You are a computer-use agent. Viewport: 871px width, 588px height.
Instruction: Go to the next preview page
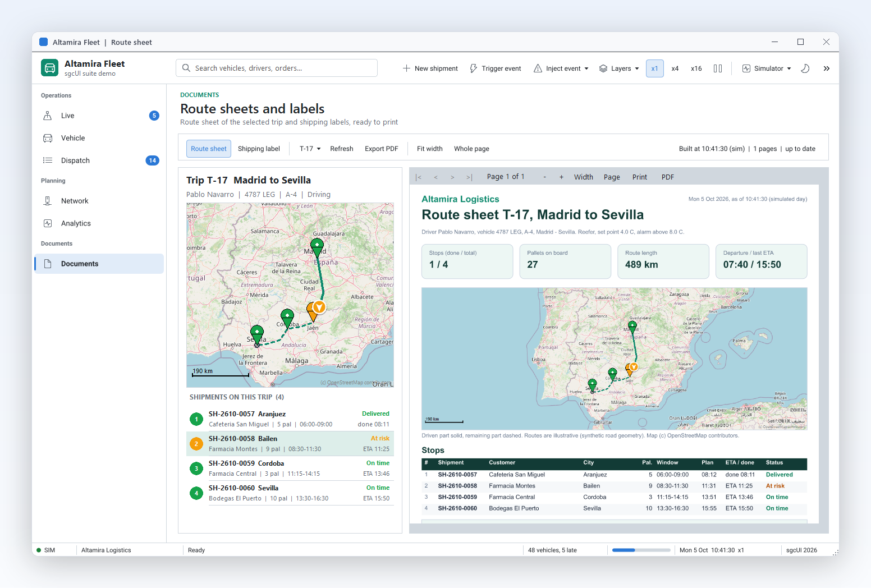pyautogui.click(x=452, y=177)
